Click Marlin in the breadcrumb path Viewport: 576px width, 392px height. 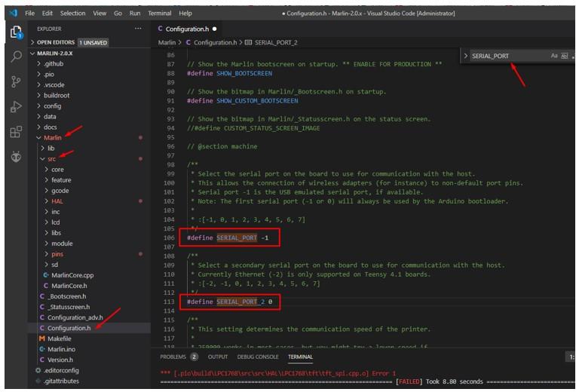(167, 43)
